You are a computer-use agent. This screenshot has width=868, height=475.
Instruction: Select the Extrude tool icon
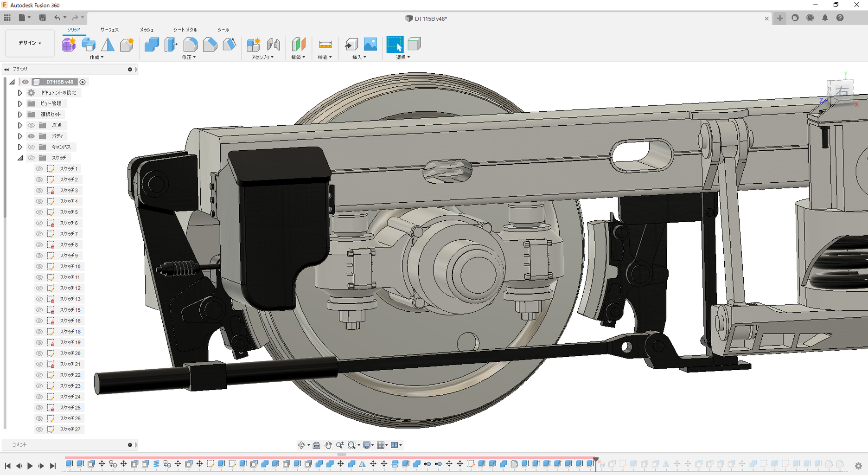pyautogui.click(x=88, y=45)
